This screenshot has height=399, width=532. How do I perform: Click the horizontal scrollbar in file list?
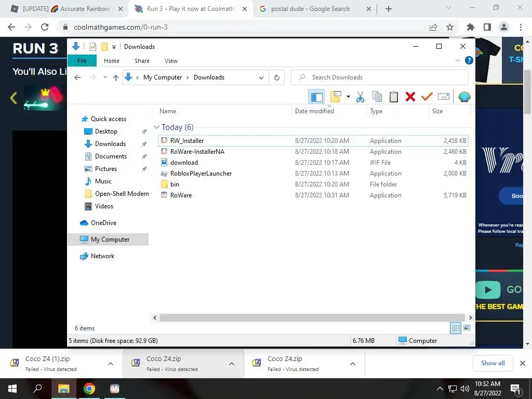pyautogui.click(x=312, y=317)
